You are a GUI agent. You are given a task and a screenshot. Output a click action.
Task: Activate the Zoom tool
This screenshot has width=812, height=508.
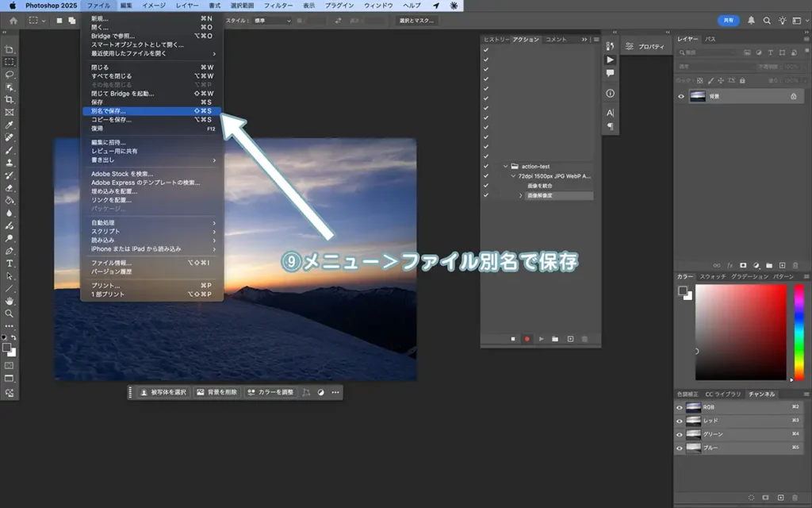10,314
